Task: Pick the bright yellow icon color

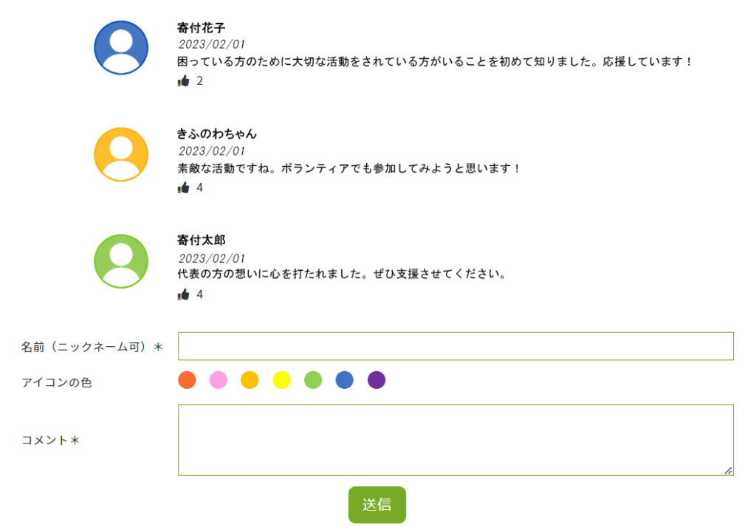Action: [281, 380]
